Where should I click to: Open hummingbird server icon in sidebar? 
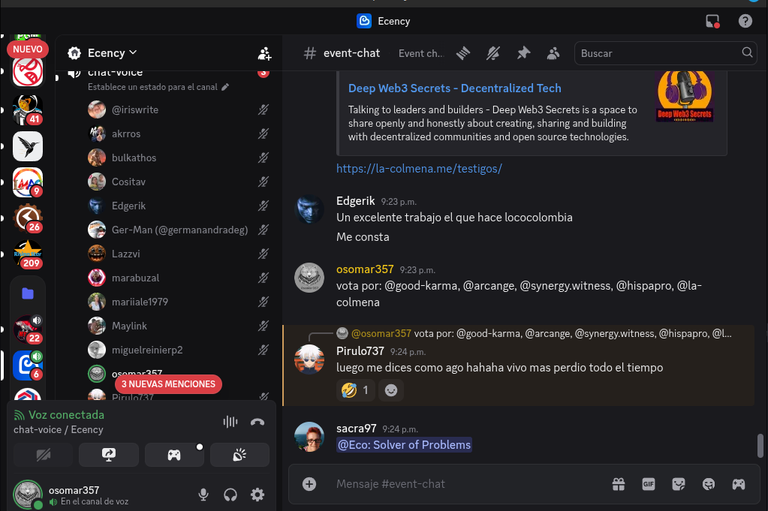pyautogui.click(x=27, y=146)
